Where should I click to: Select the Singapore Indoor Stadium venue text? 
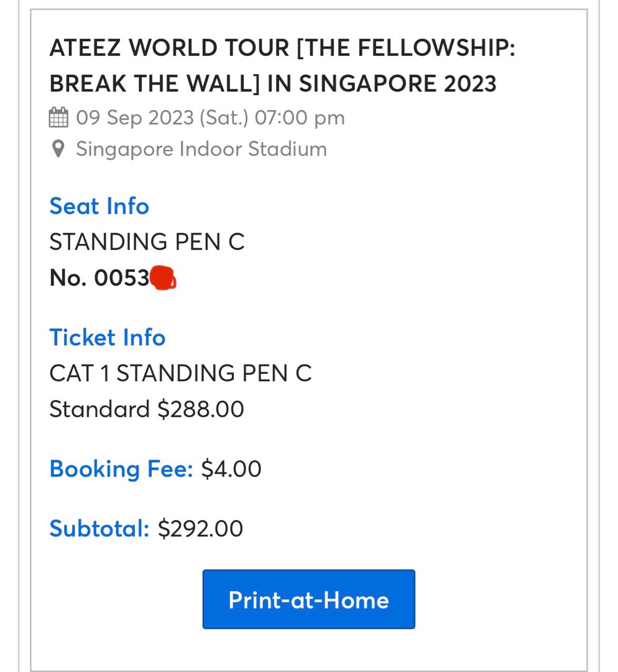coord(201,149)
